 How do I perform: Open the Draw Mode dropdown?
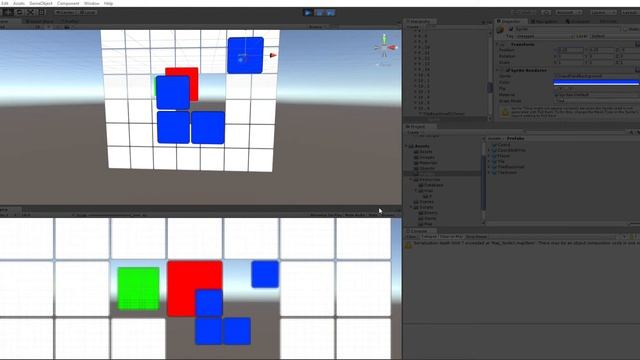597,101
